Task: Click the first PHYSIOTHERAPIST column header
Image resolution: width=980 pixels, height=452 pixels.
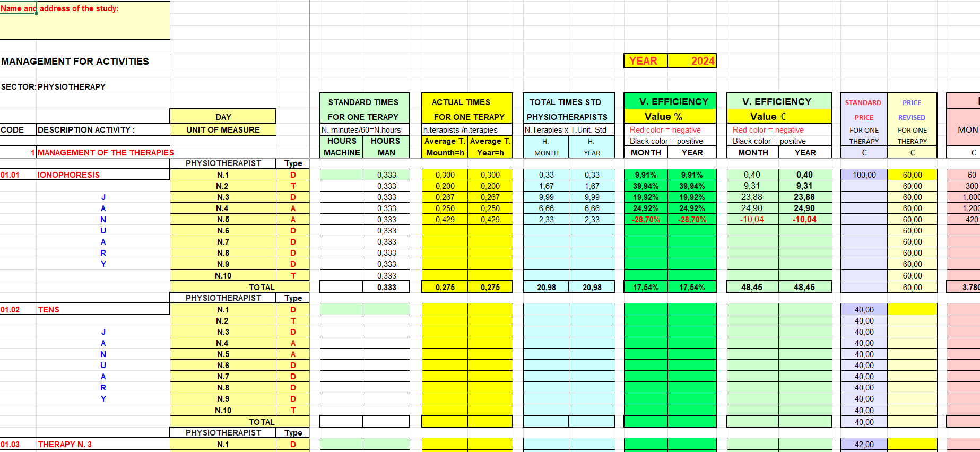Action: tap(223, 163)
